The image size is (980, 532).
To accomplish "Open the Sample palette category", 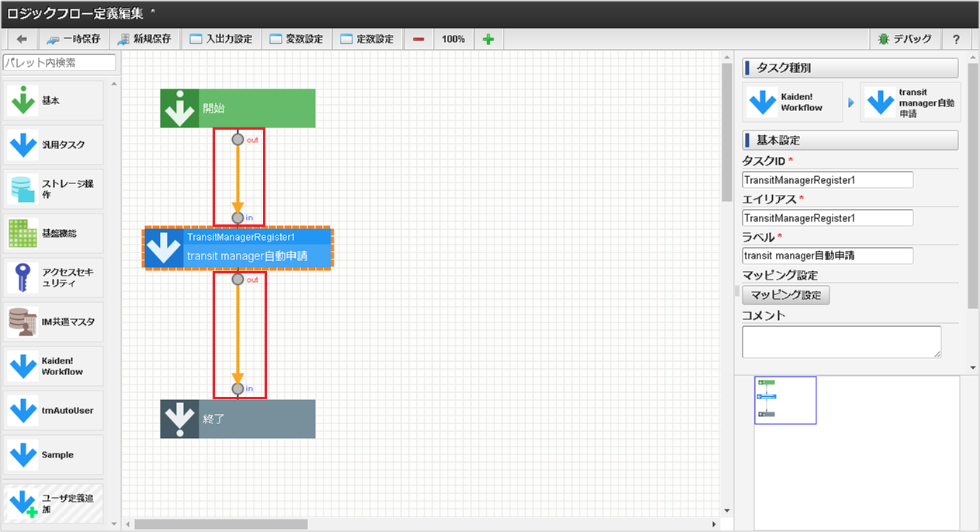I will pyautogui.click(x=54, y=454).
